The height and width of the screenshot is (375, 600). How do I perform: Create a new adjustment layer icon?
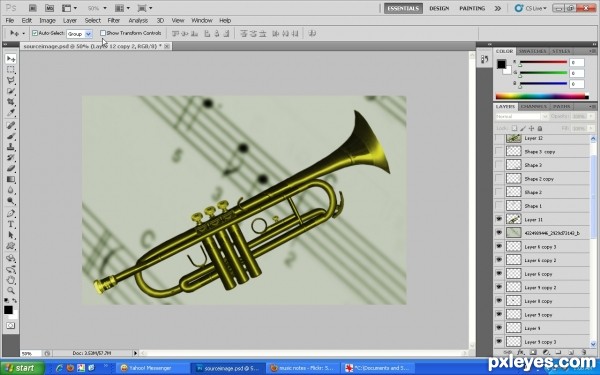pos(546,352)
